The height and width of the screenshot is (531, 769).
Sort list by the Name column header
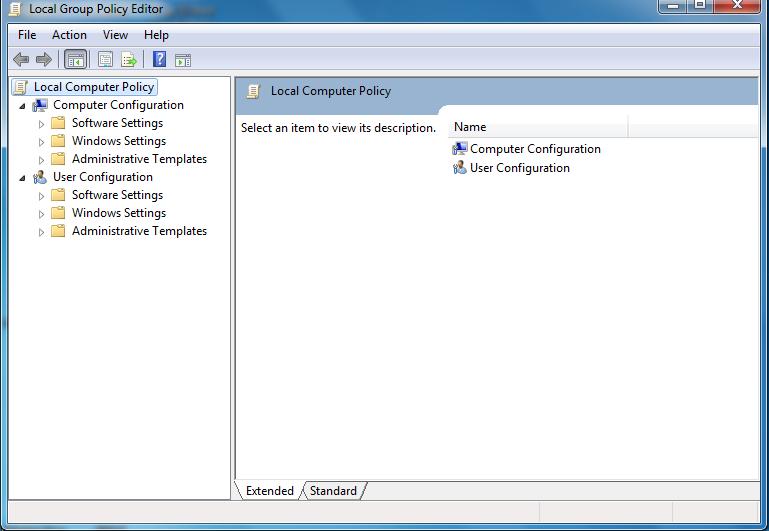(x=538, y=127)
